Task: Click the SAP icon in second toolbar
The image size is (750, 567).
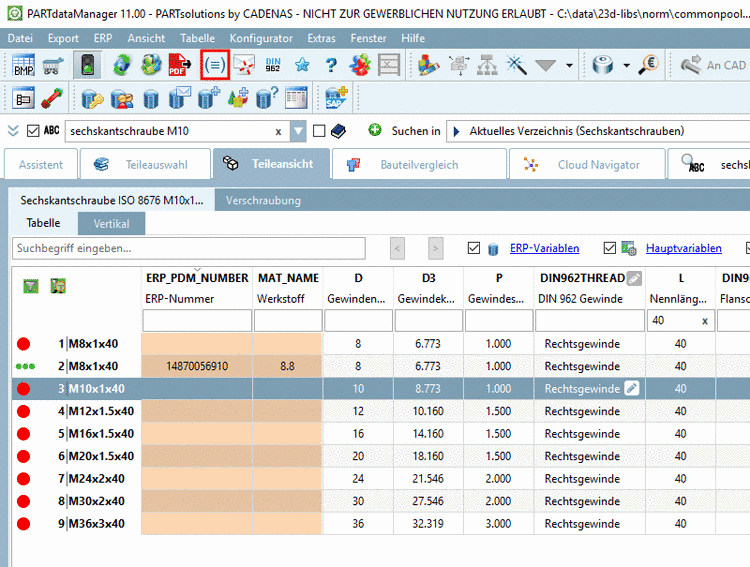Action: click(x=336, y=98)
